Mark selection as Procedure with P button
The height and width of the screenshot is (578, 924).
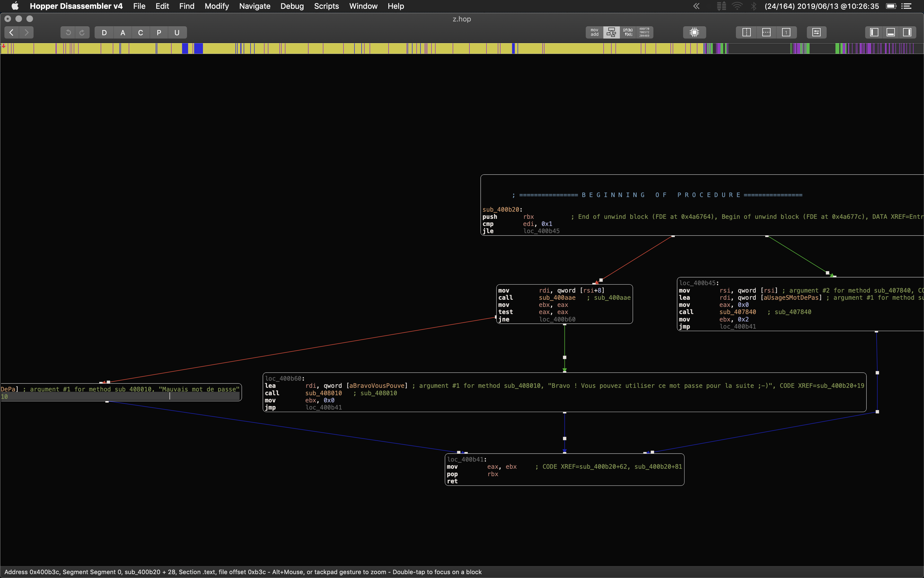(x=159, y=32)
